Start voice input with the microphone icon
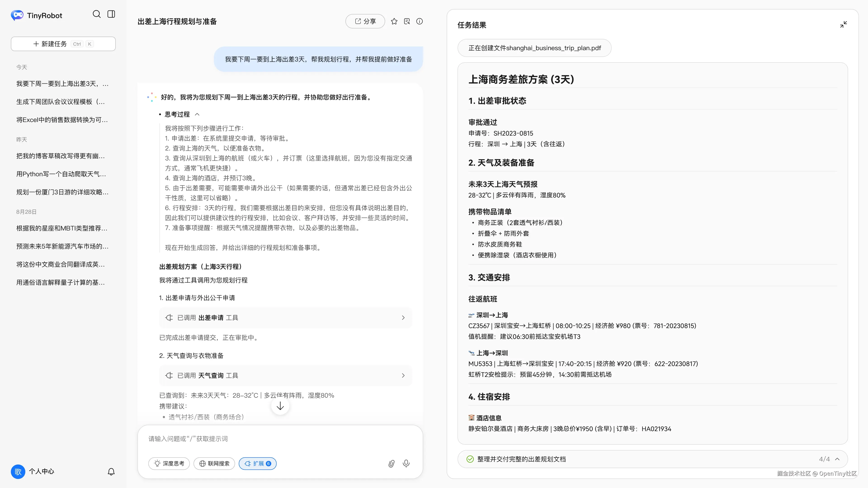Image resolution: width=868 pixels, height=488 pixels. (406, 464)
